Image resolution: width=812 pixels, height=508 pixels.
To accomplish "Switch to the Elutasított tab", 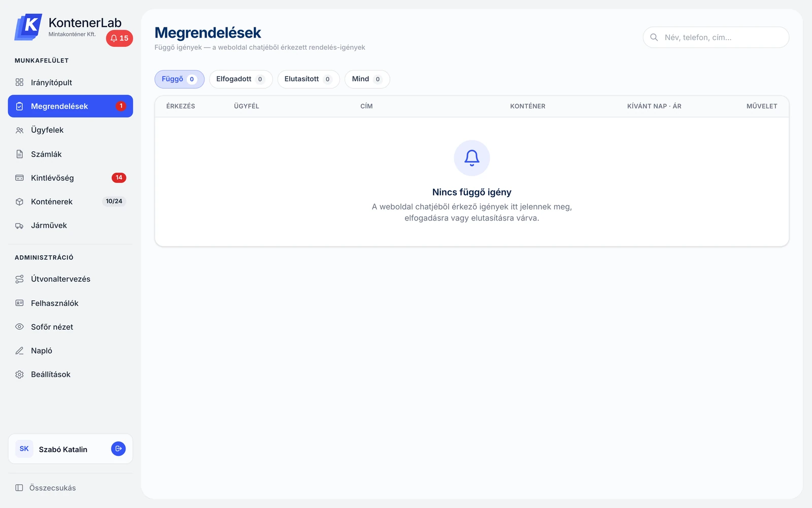I will [x=309, y=79].
